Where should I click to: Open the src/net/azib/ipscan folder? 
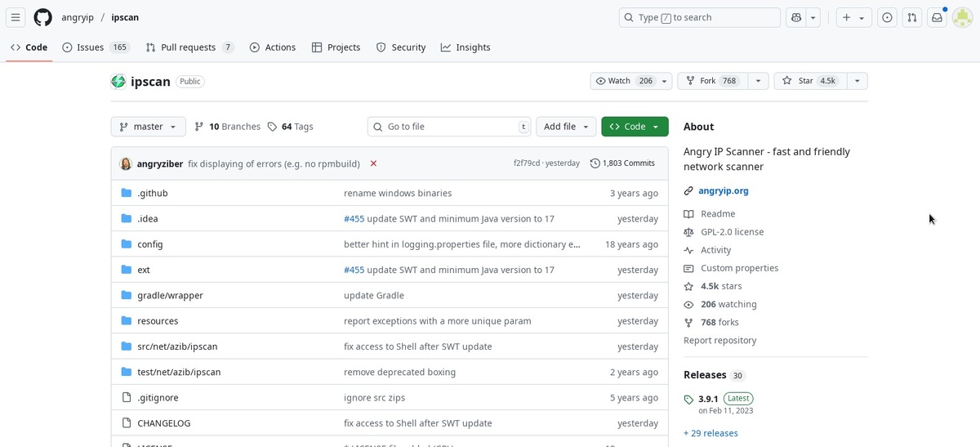pos(177,346)
